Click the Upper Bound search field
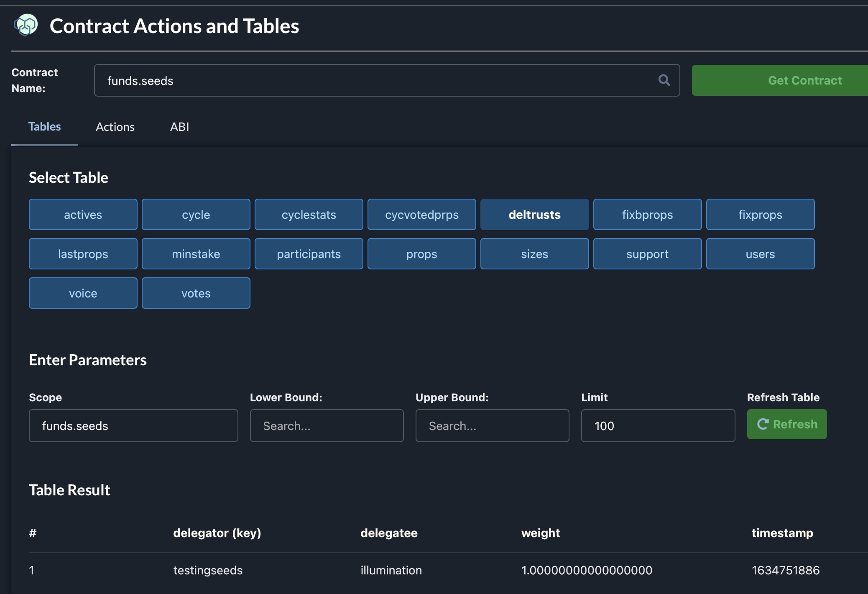This screenshot has width=868, height=594. (x=492, y=425)
